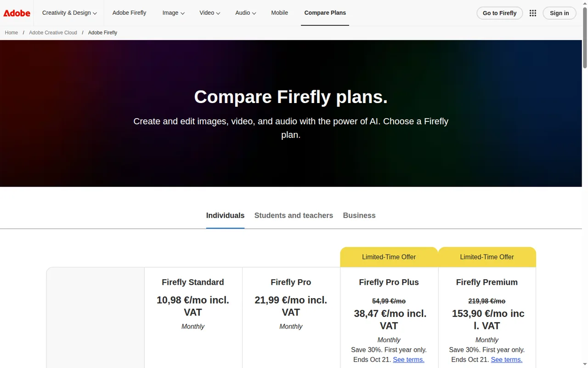Open Adobe Firefly nav item
588x368 pixels.
pyautogui.click(x=129, y=13)
